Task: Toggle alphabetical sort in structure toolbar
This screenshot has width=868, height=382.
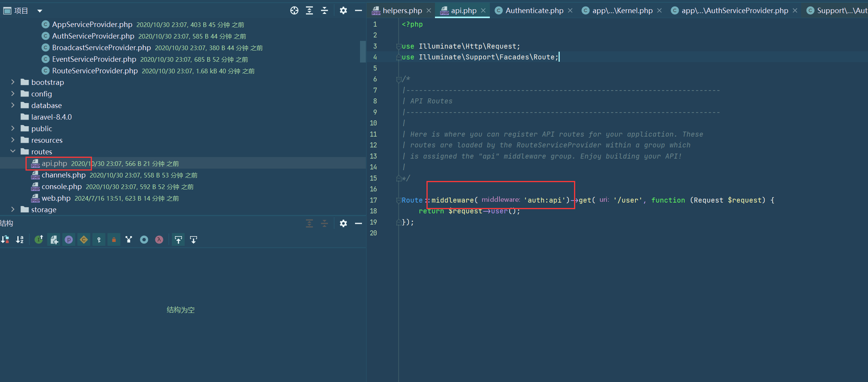Action: coord(20,240)
